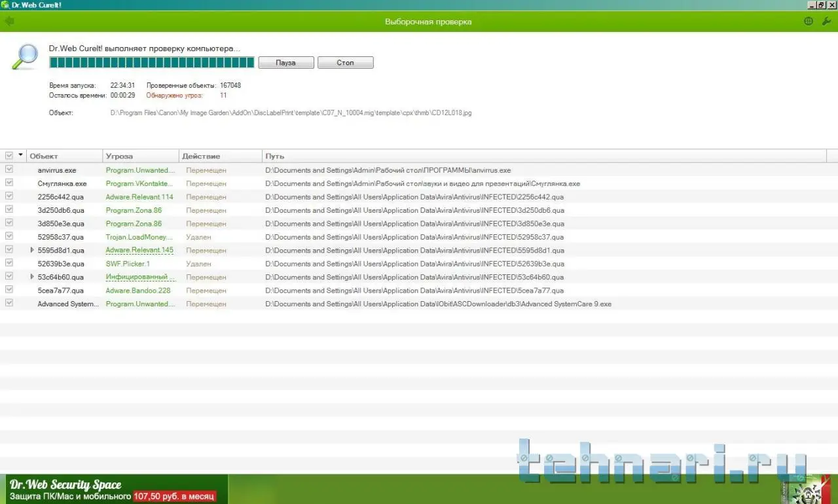Image resolution: width=838 pixels, height=504 pixels.
Task: Click the Выборочная проверка header title
Action: point(428,22)
